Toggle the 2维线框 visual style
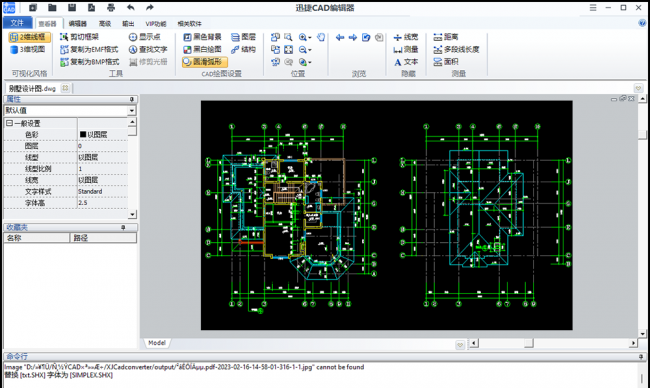Screen dimensions: 650x388 pos(29,37)
